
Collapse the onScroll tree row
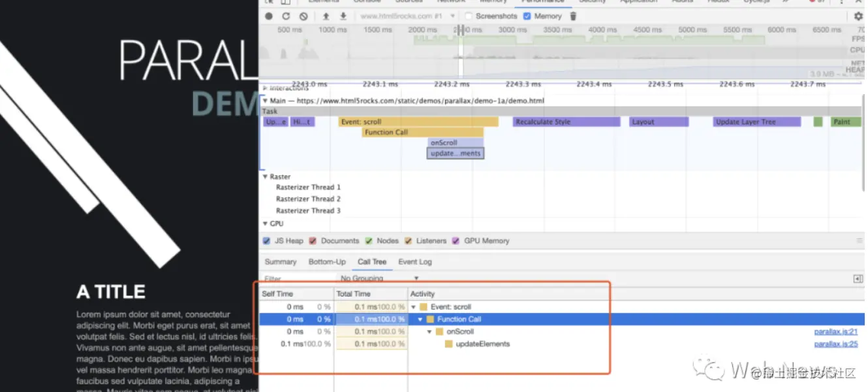tap(429, 332)
